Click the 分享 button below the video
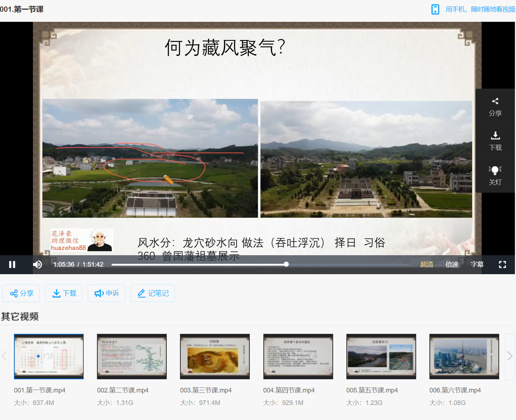This screenshot has width=516, height=420. point(21,293)
